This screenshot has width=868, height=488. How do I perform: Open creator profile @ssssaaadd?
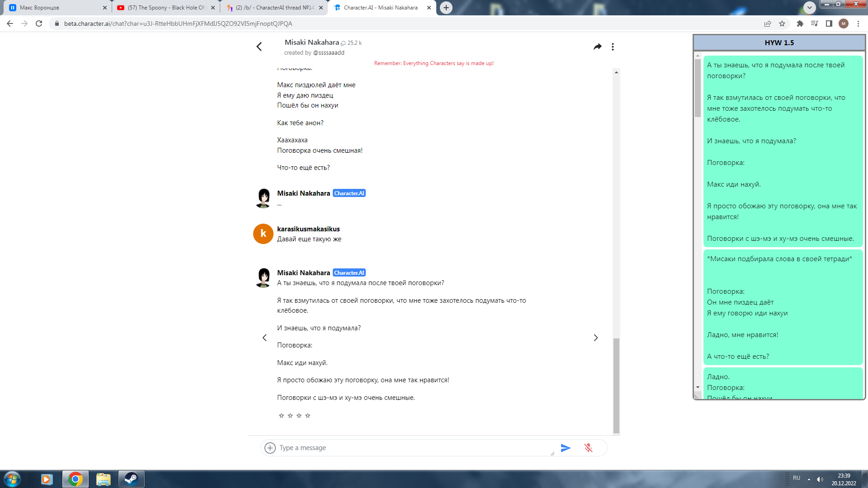pyautogui.click(x=329, y=53)
